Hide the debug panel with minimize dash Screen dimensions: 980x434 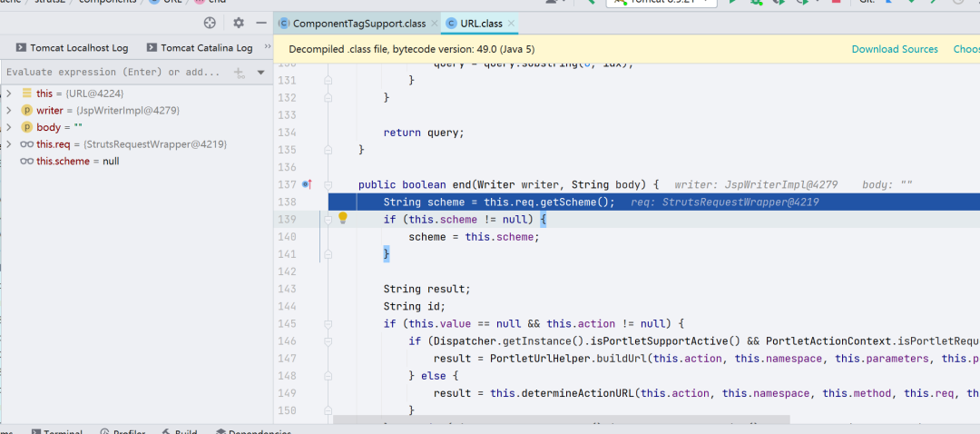pyautogui.click(x=261, y=23)
